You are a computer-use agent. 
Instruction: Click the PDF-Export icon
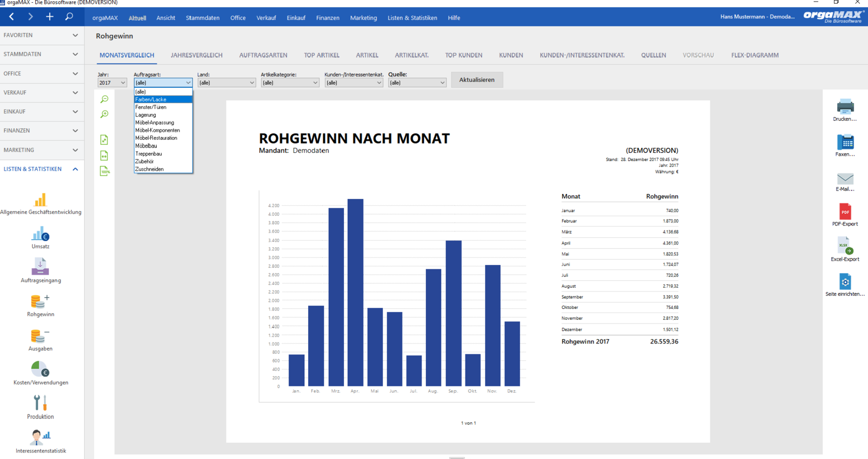pos(845,211)
